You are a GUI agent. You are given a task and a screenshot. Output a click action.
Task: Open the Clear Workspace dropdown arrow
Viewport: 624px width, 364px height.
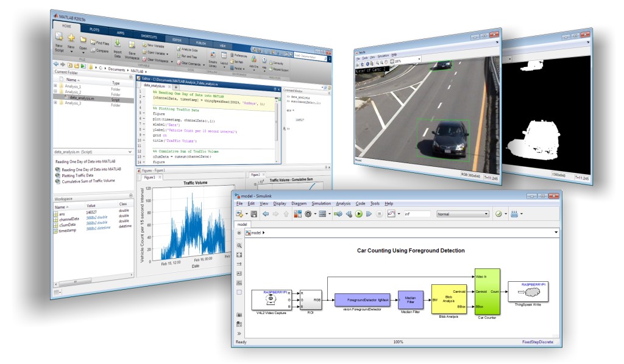[172, 61]
